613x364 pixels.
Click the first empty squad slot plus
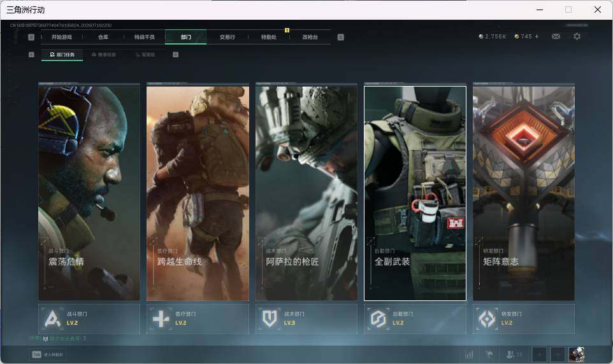coord(539,354)
